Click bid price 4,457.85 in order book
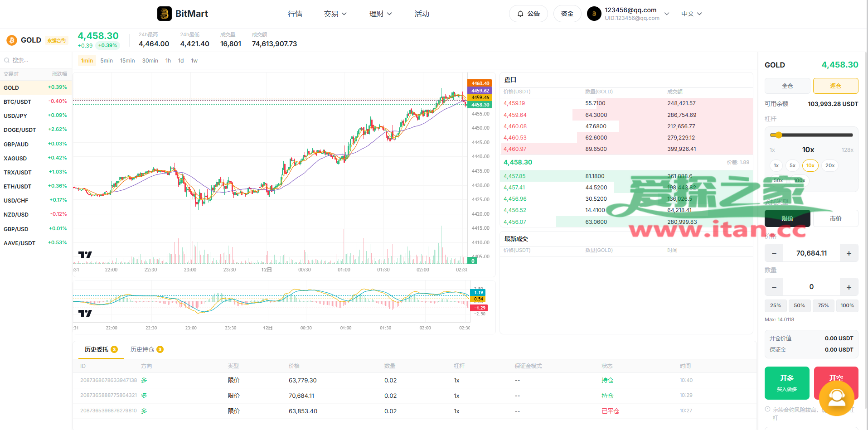Viewport: 868px width, 430px height. (x=514, y=176)
